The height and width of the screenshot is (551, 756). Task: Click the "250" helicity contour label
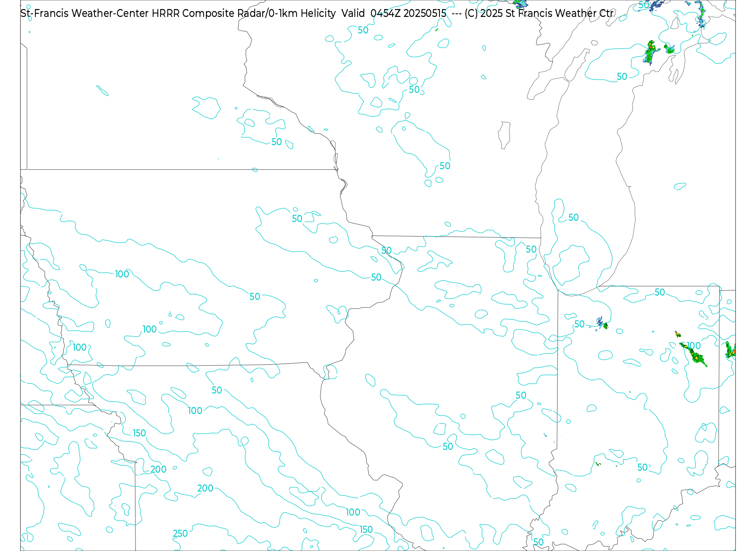180,533
